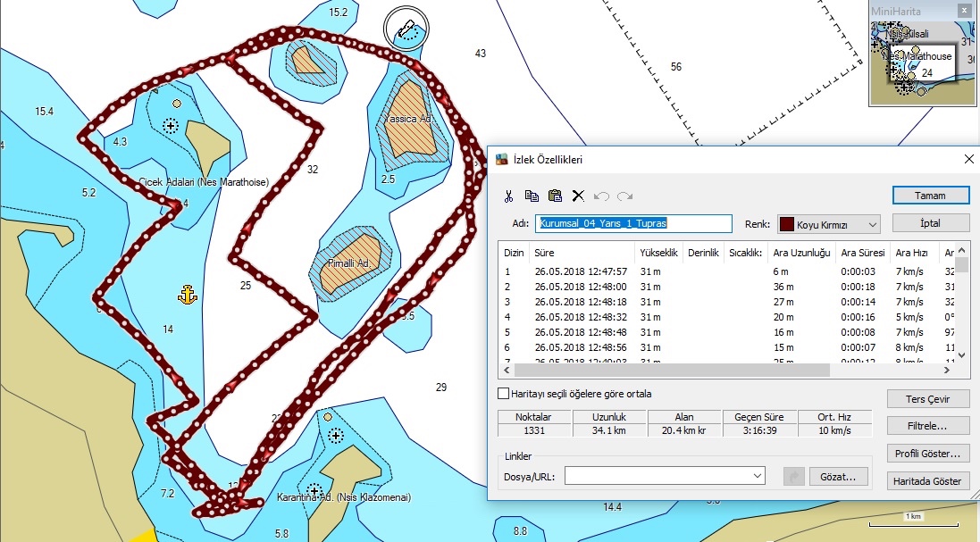
Task: Click the Ara Süresi column header
Action: 863,253
